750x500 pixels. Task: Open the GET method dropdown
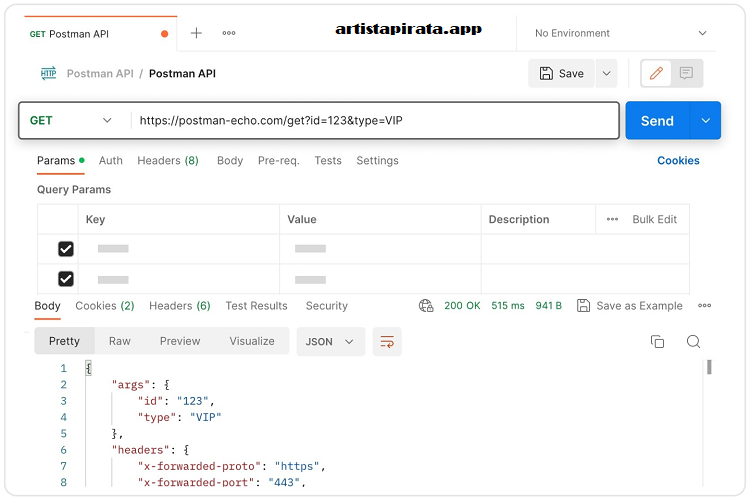click(71, 120)
